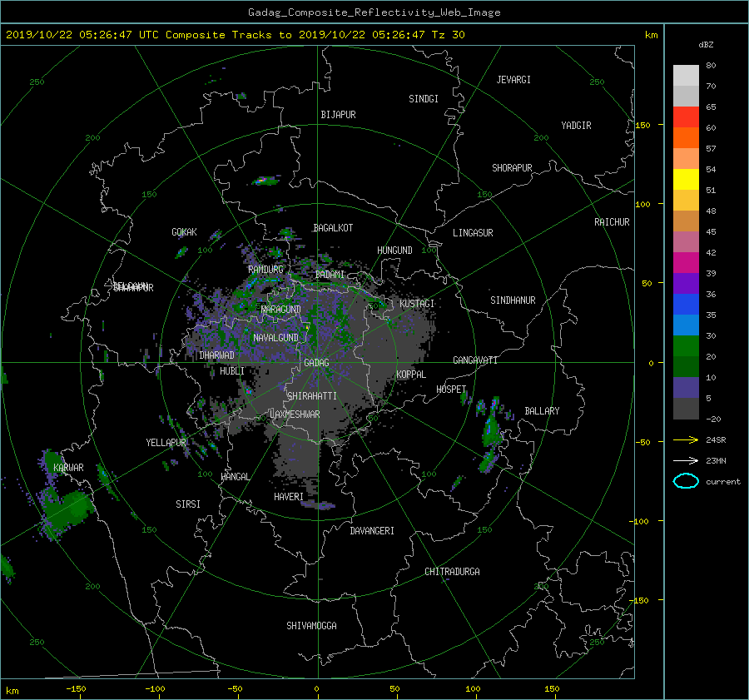
Task: Click the YELLAPUR city label
Action: pos(166,443)
